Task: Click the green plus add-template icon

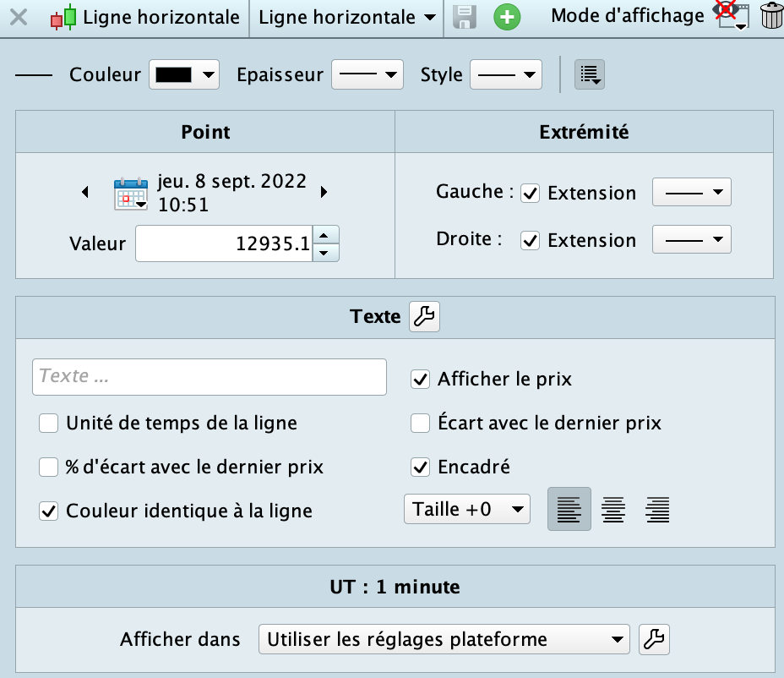Action: coord(507,17)
